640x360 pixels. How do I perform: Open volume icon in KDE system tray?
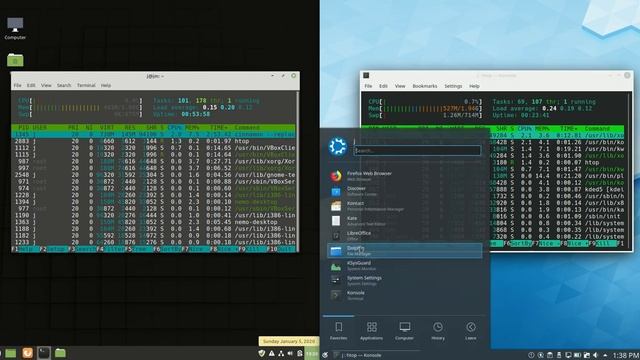coord(596,355)
